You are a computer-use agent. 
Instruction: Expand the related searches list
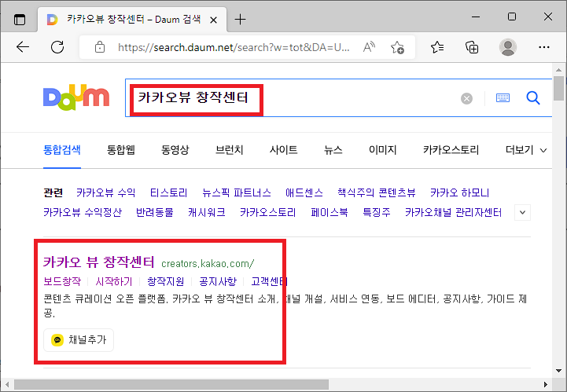tap(522, 212)
